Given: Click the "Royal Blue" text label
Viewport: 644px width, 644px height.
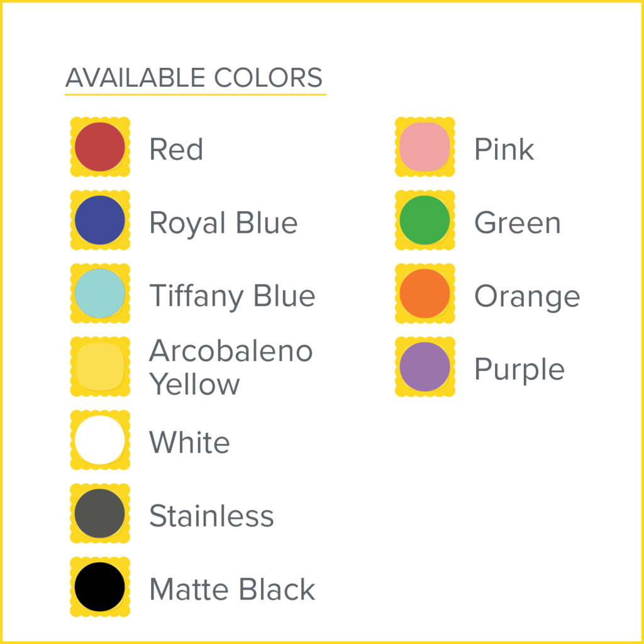Looking at the screenshot, I should pyautogui.click(x=223, y=223).
